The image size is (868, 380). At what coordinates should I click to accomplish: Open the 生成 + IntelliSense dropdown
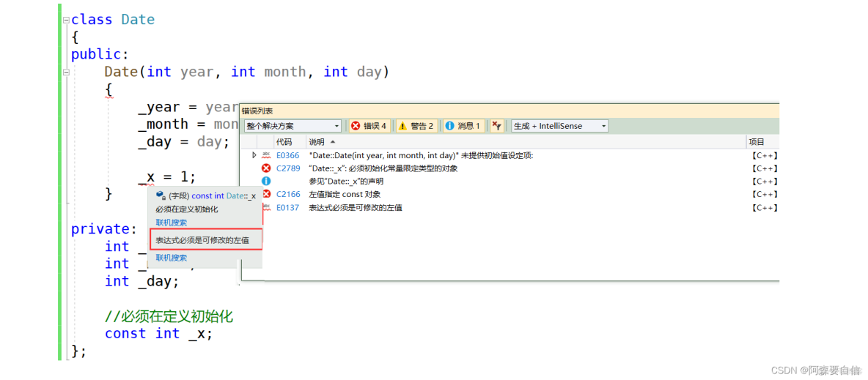[x=559, y=126]
